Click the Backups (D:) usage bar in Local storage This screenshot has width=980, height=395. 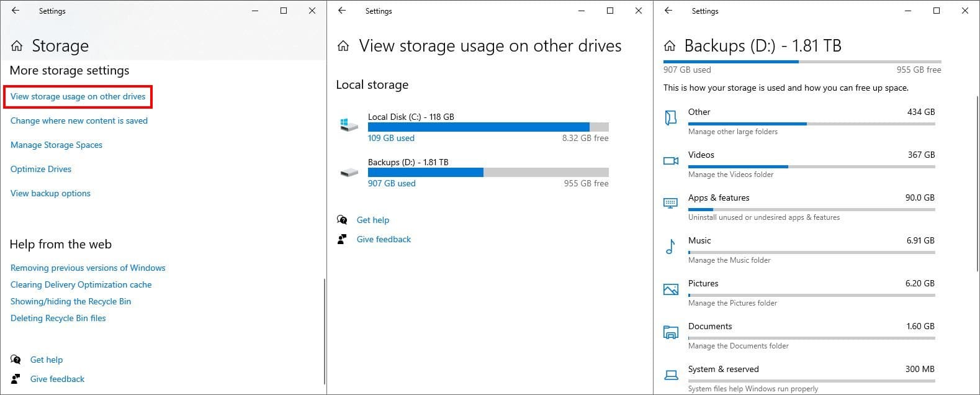[488, 173]
